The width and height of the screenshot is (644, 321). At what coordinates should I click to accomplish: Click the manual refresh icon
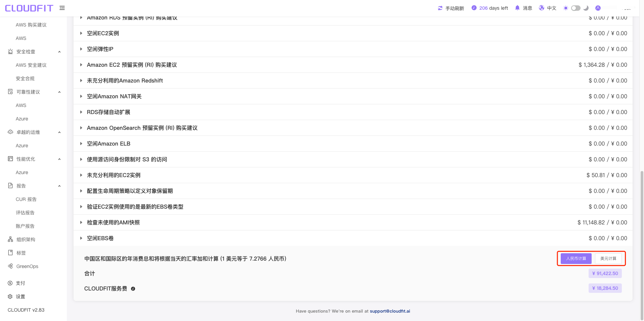pyautogui.click(x=440, y=8)
